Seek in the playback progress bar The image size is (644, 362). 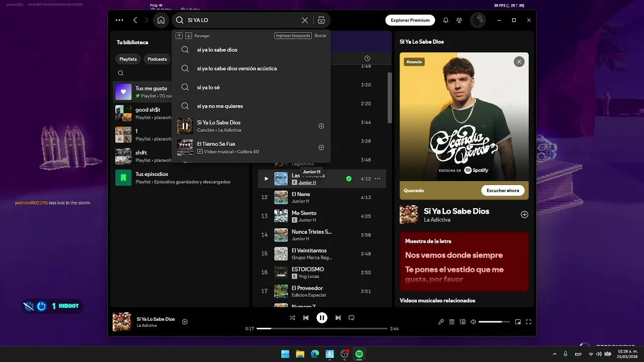322,328
